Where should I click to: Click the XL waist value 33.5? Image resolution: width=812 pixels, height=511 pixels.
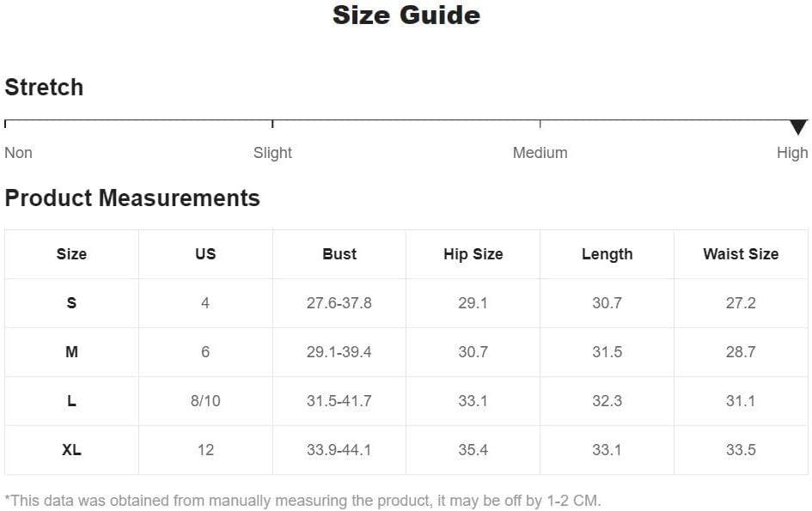click(x=741, y=449)
